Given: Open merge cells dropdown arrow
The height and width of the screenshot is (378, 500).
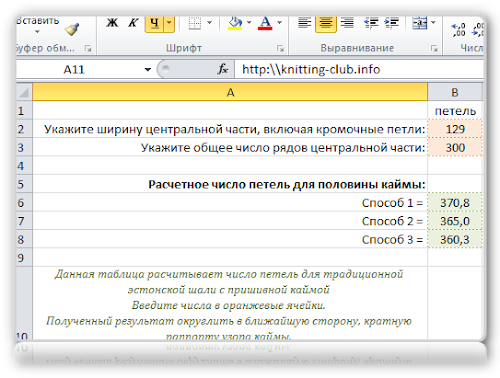Looking at the screenshot, I should coord(433,23).
